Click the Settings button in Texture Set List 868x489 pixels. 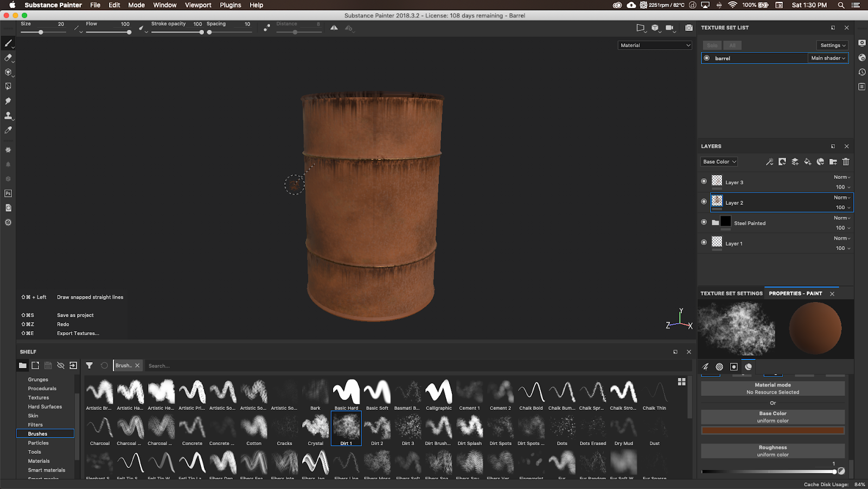click(x=832, y=45)
